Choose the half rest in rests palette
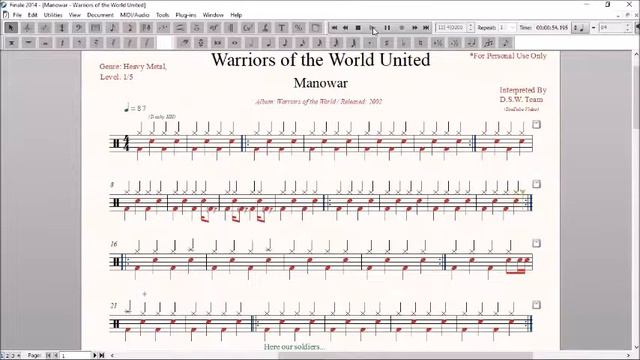The image size is (640, 360). (45, 42)
